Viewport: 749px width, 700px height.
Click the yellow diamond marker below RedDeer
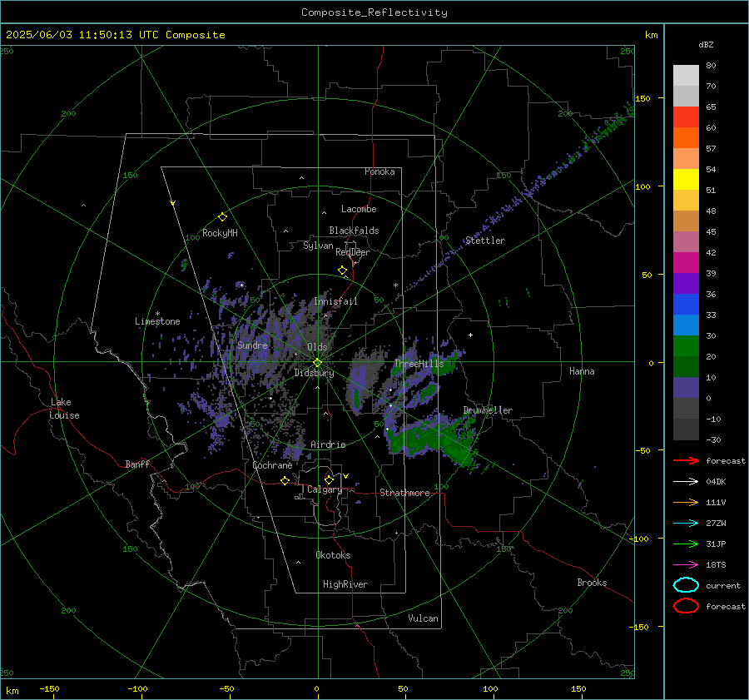[x=342, y=271]
